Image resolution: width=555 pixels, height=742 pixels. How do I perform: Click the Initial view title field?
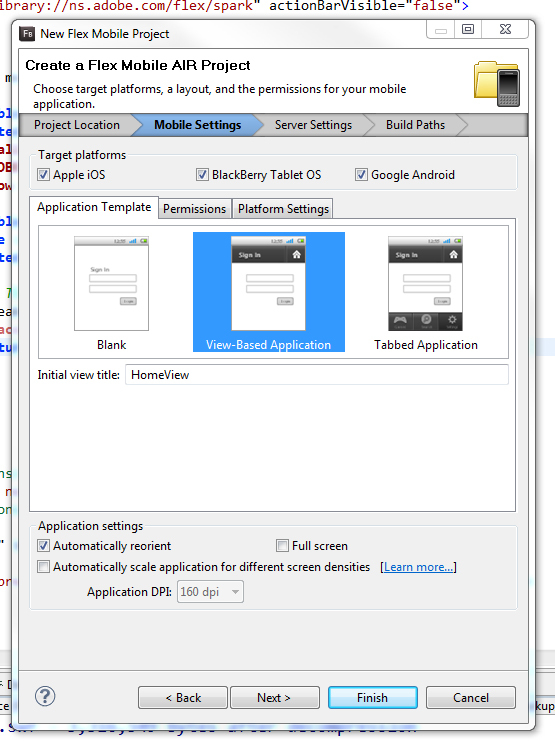[317, 375]
